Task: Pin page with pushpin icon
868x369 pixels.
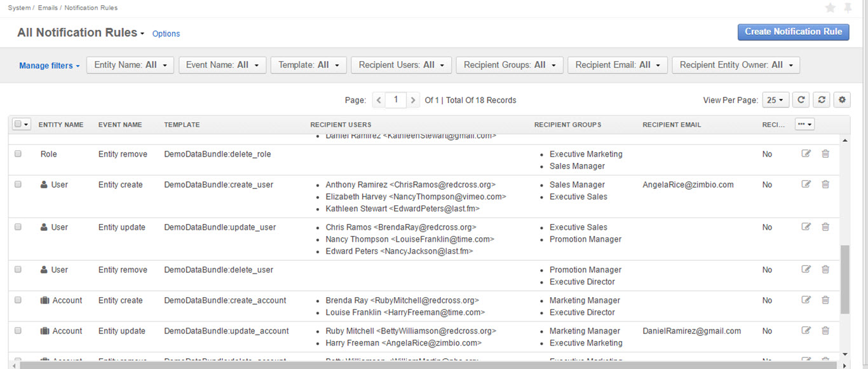Action: click(848, 8)
